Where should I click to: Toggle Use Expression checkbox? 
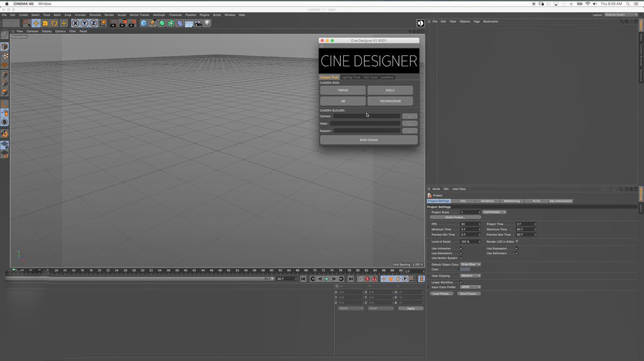[517, 248]
